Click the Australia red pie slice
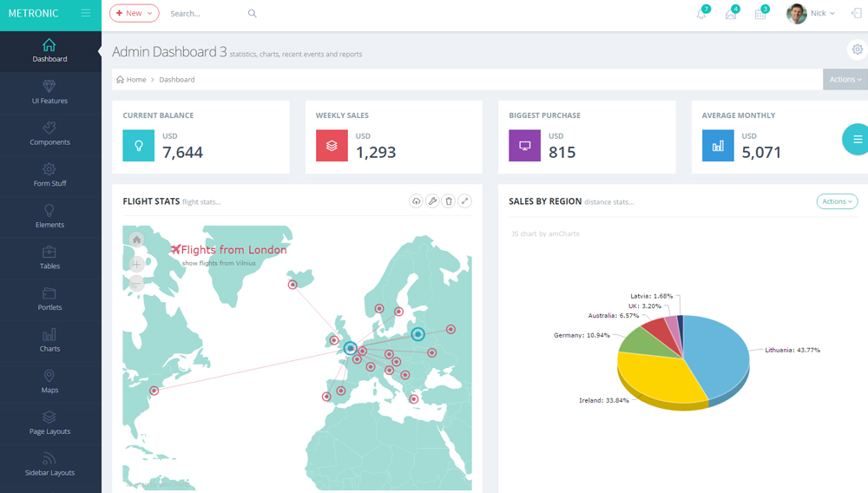 661,331
